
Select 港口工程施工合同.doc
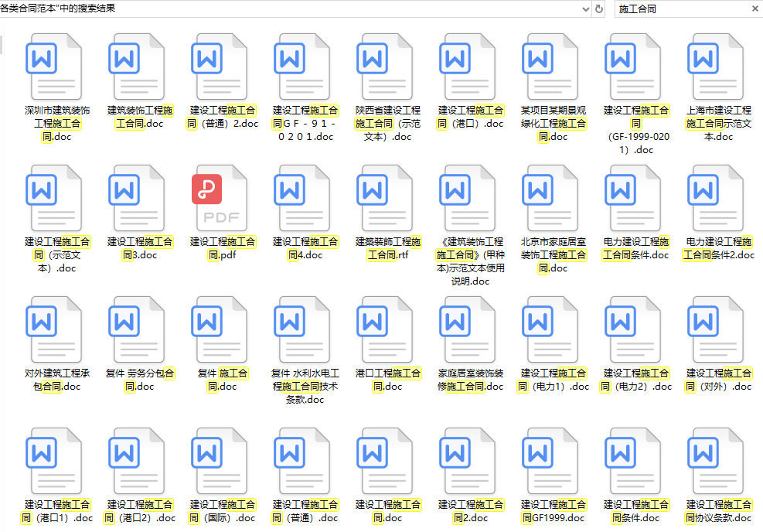pyautogui.click(x=386, y=331)
